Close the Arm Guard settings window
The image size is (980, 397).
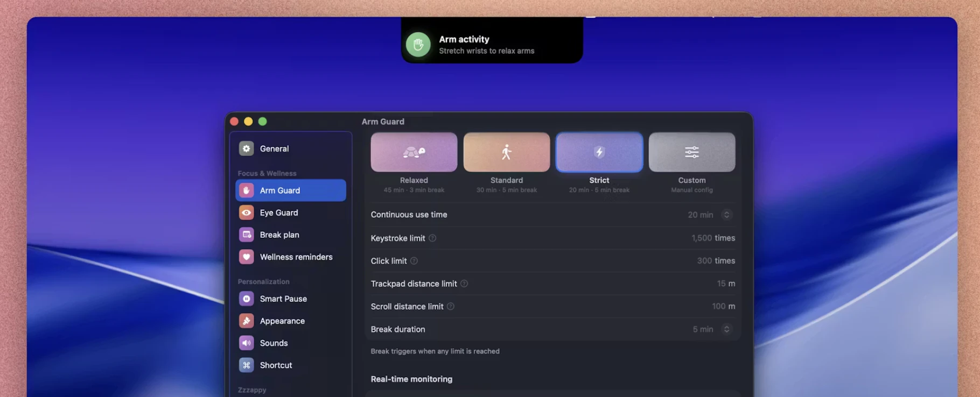(234, 122)
